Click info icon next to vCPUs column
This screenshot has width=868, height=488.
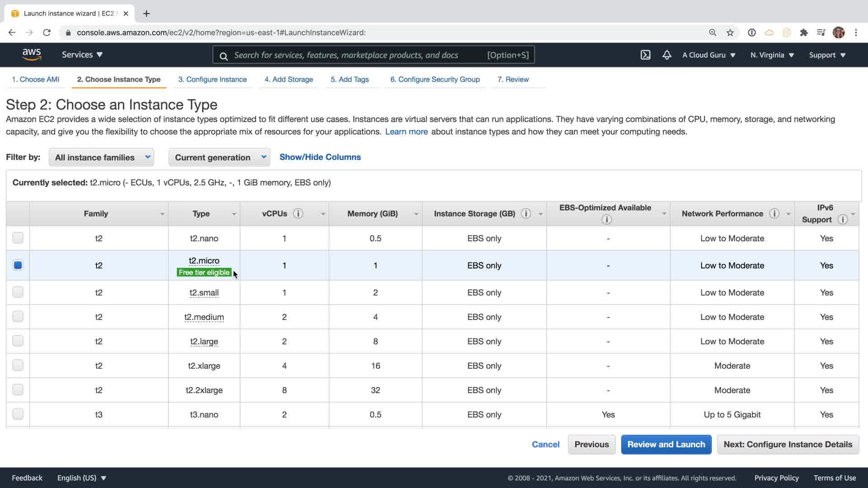(298, 213)
